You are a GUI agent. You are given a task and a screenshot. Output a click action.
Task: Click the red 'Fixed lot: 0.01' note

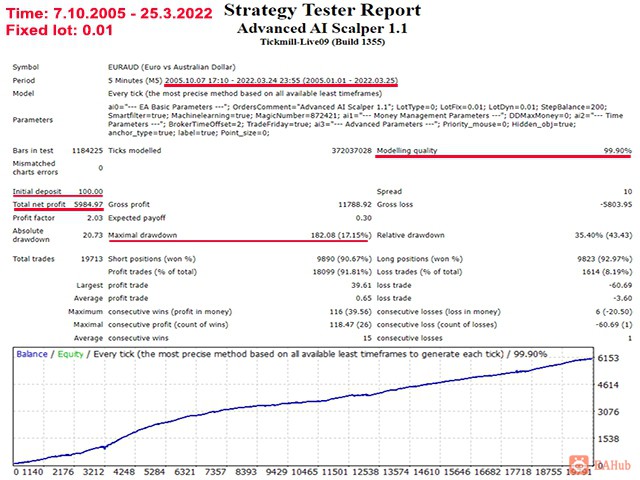click(59, 30)
